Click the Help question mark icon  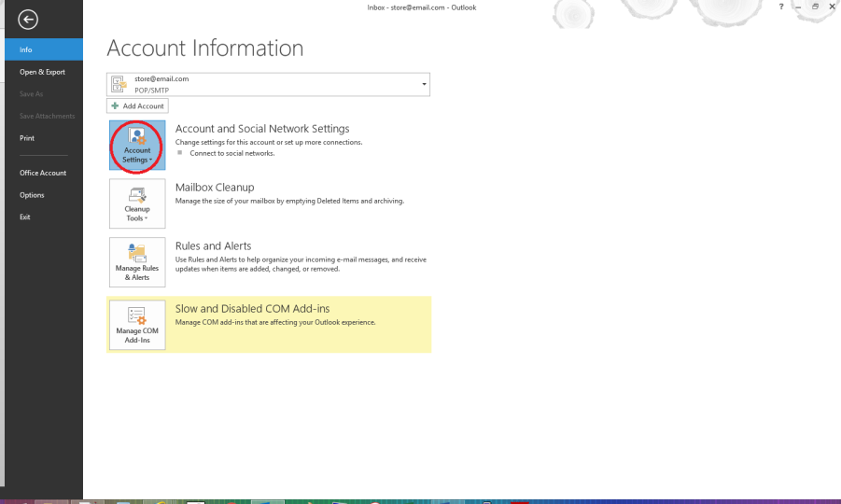781,7
